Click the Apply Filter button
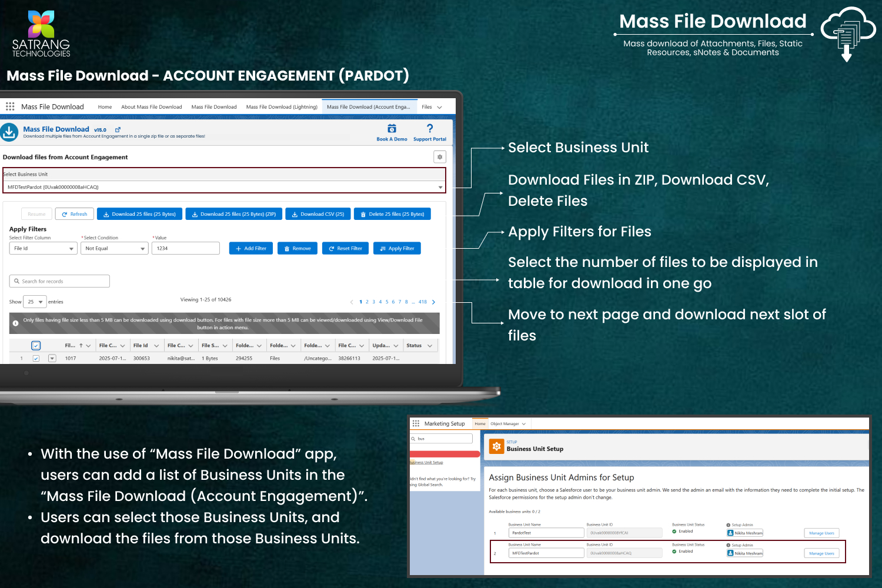 point(397,249)
